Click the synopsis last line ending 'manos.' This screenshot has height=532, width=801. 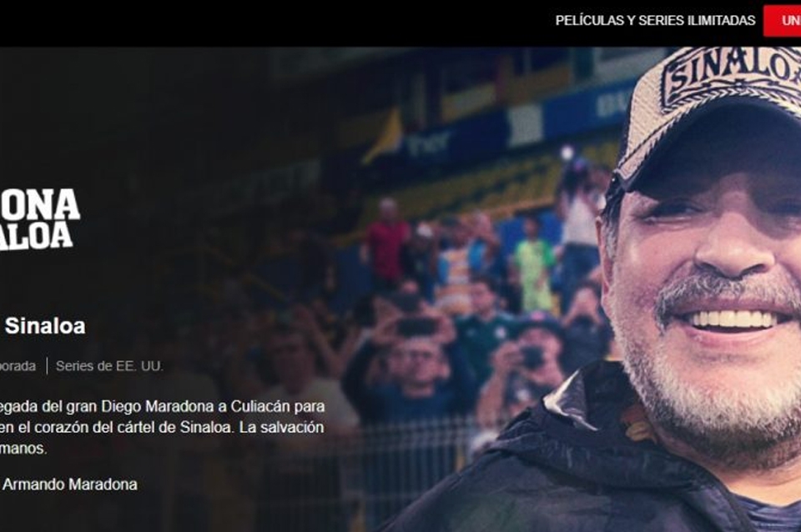coord(23,449)
